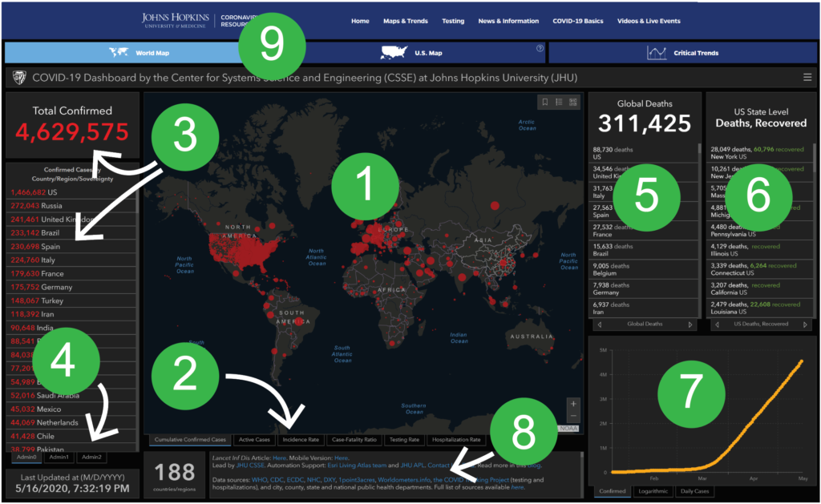The width and height of the screenshot is (821, 504).
Task: Open the Home menu item
Action: click(x=360, y=21)
